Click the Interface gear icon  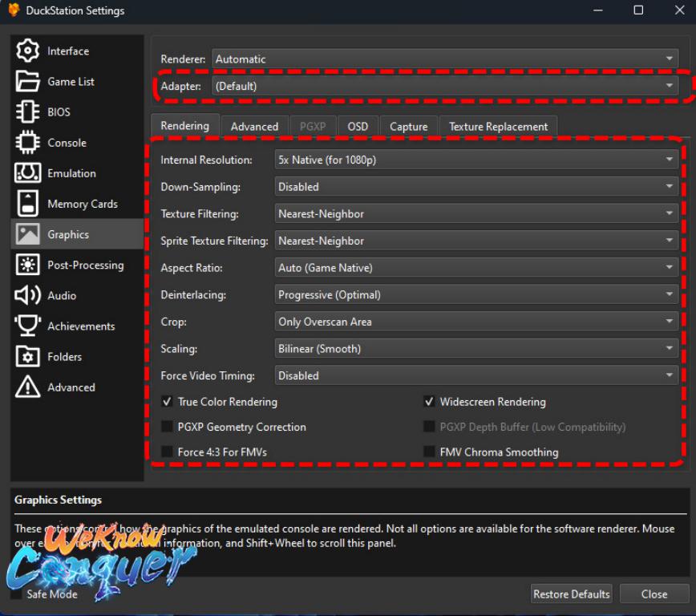[x=27, y=51]
